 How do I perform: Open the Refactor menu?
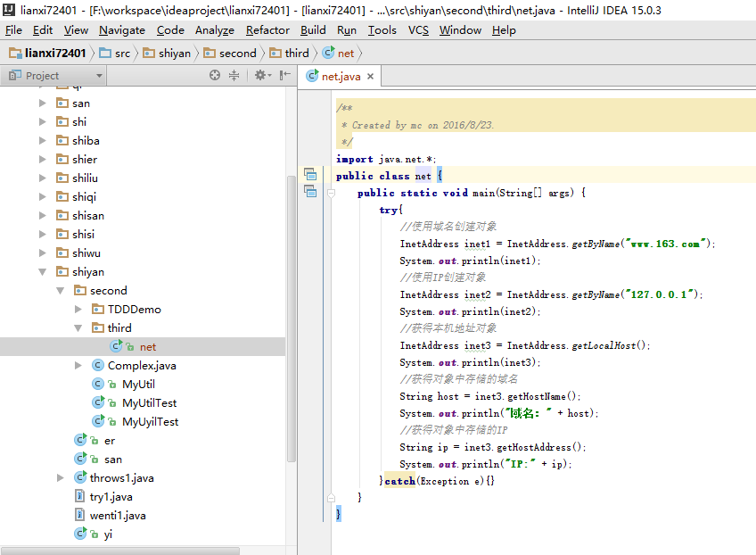tap(267, 30)
